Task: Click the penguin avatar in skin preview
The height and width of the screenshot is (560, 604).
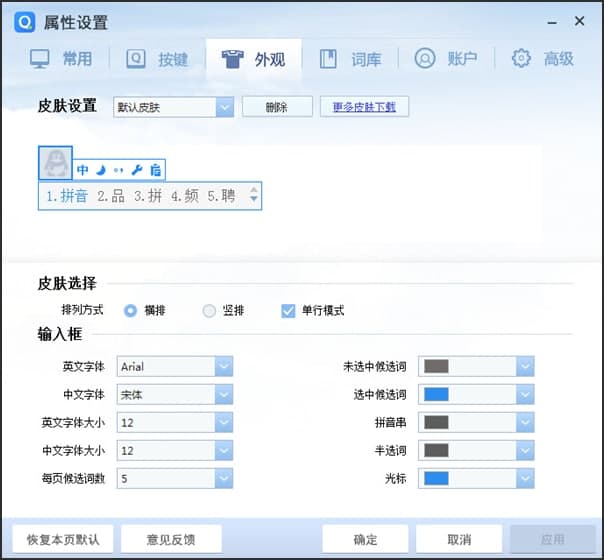Action: click(x=55, y=163)
